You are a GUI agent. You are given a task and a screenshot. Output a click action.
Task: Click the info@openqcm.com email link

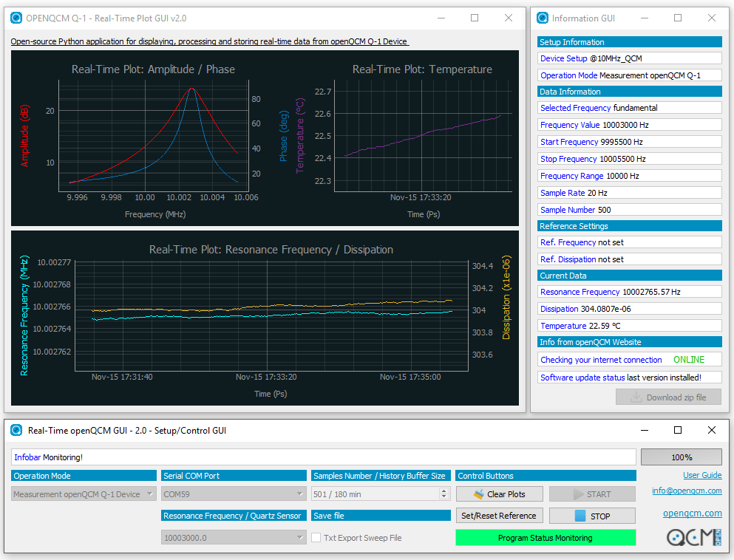coord(687,491)
